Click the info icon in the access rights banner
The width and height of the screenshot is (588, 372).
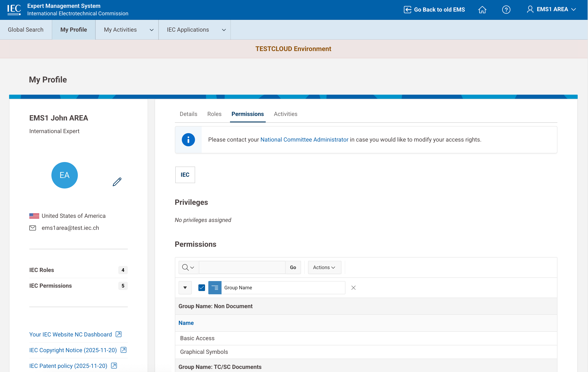tap(188, 139)
